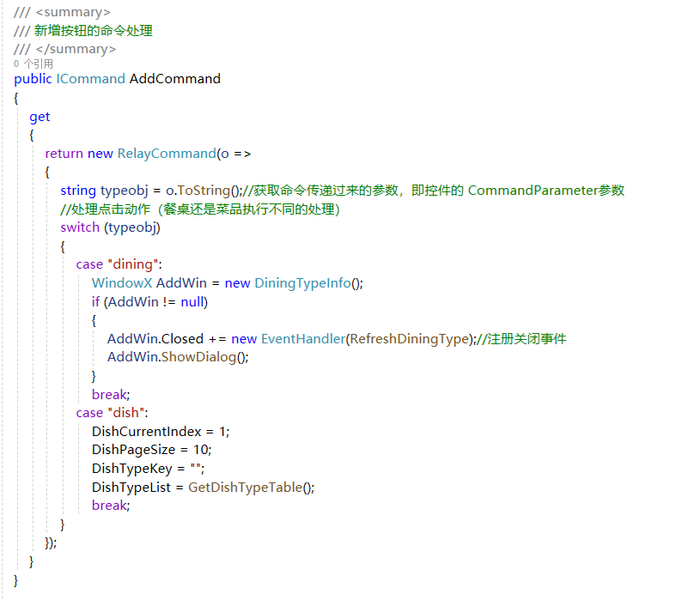This screenshot has height=600, width=700.
Task: Click the case "dish" label
Action: pyautogui.click(x=112, y=413)
